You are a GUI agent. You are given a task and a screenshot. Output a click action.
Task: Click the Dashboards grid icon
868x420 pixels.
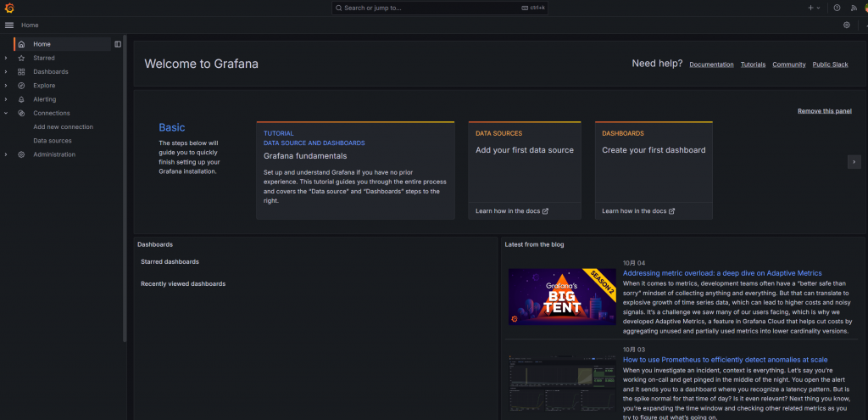pos(21,72)
